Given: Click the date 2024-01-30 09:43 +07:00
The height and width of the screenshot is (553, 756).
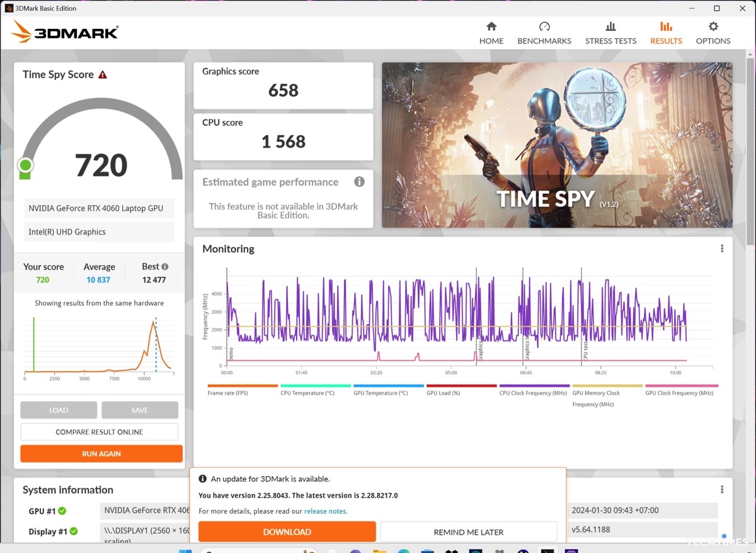Looking at the screenshot, I should coord(614,510).
